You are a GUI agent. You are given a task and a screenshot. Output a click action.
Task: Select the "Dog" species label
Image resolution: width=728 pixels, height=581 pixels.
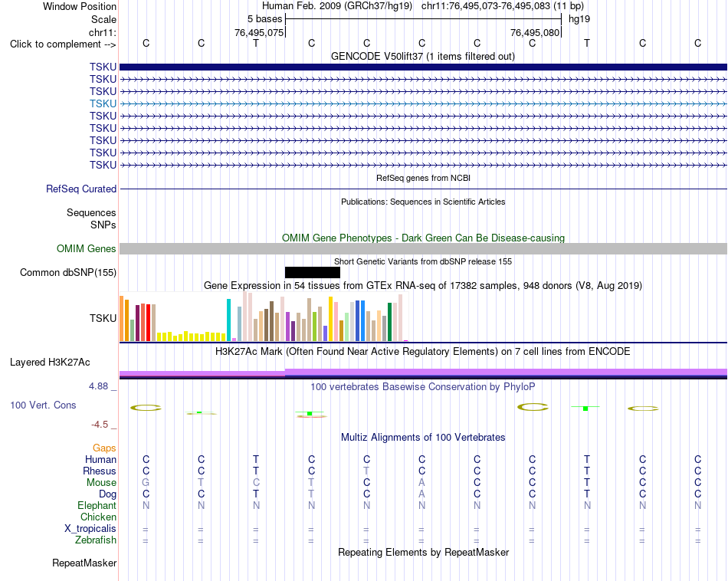pos(107,494)
